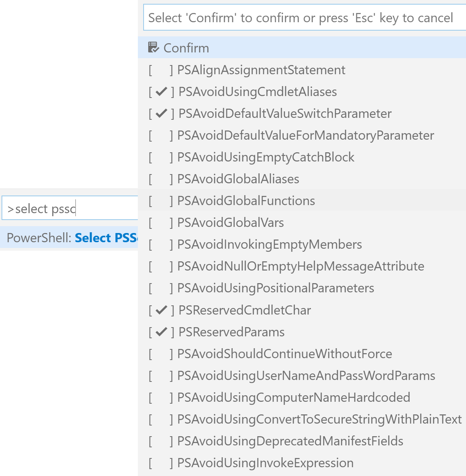Select the Confirm entry
466x476 pixels.
(302, 47)
